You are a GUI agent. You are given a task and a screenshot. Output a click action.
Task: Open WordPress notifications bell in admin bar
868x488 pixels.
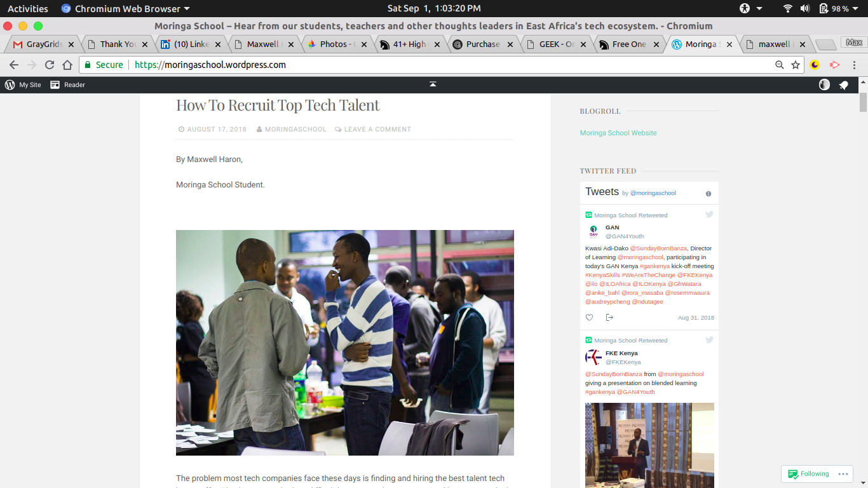coord(844,85)
